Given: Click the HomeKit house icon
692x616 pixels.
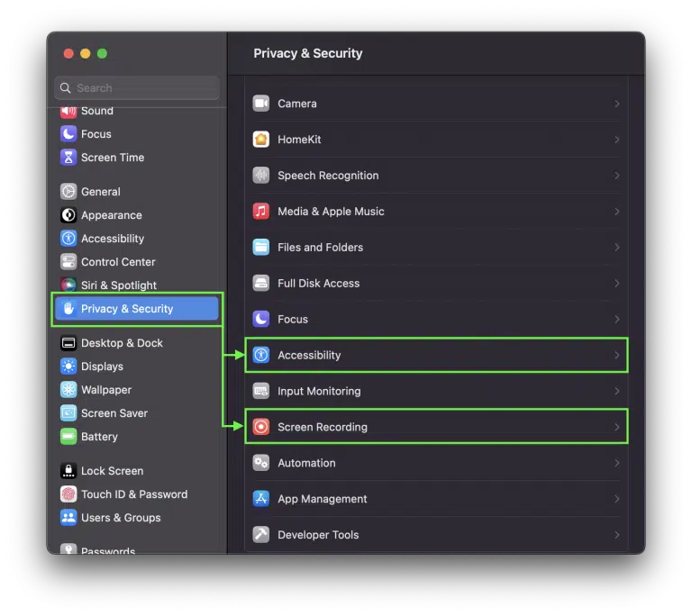Looking at the screenshot, I should 260,140.
